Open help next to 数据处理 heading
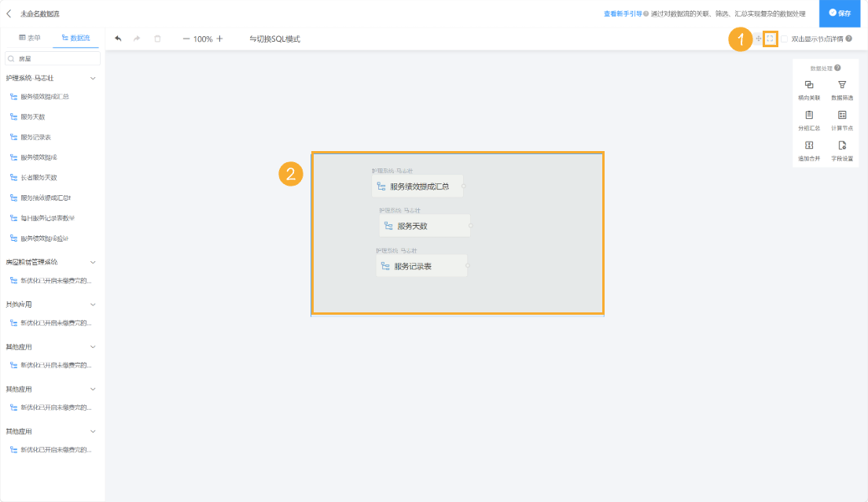Viewport: 868px width, 502px height. click(x=837, y=68)
